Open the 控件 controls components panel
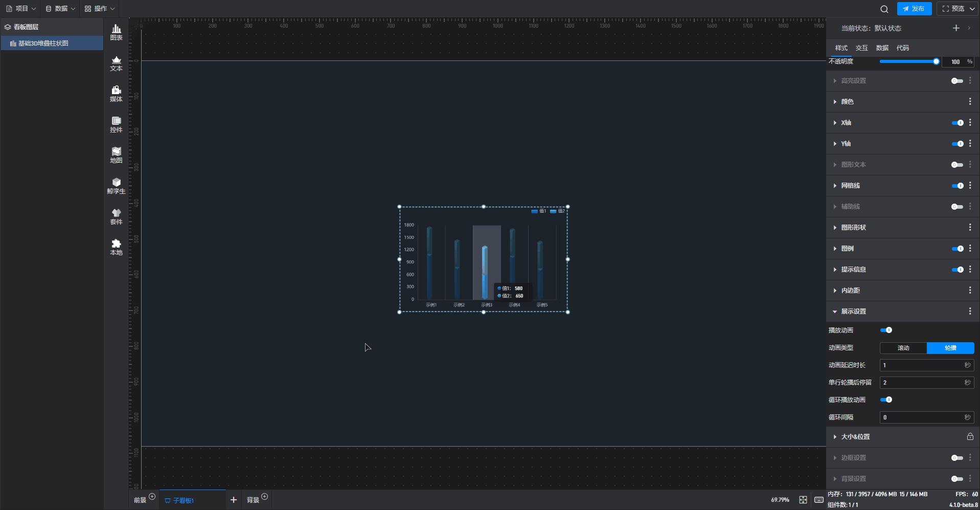The width and height of the screenshot is (980, 510). 116,125
